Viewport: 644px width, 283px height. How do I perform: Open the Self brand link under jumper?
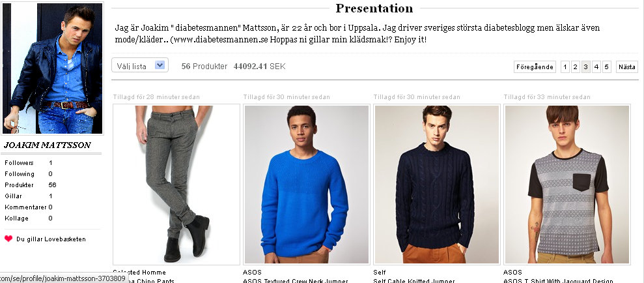click(x=380, y=273)
